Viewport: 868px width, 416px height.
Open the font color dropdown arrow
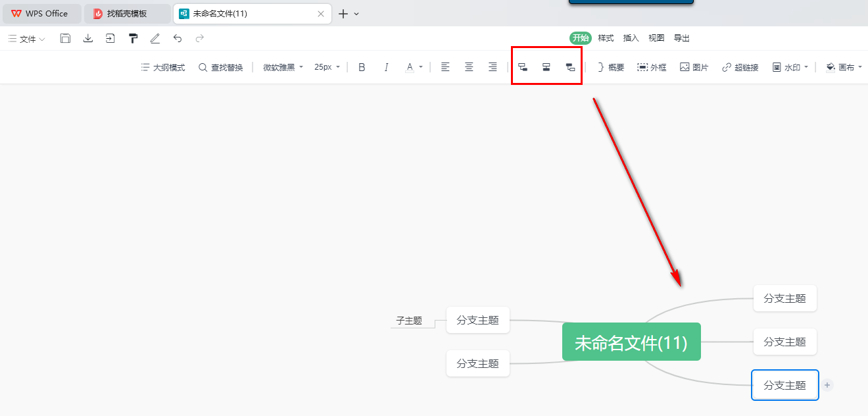421,67
